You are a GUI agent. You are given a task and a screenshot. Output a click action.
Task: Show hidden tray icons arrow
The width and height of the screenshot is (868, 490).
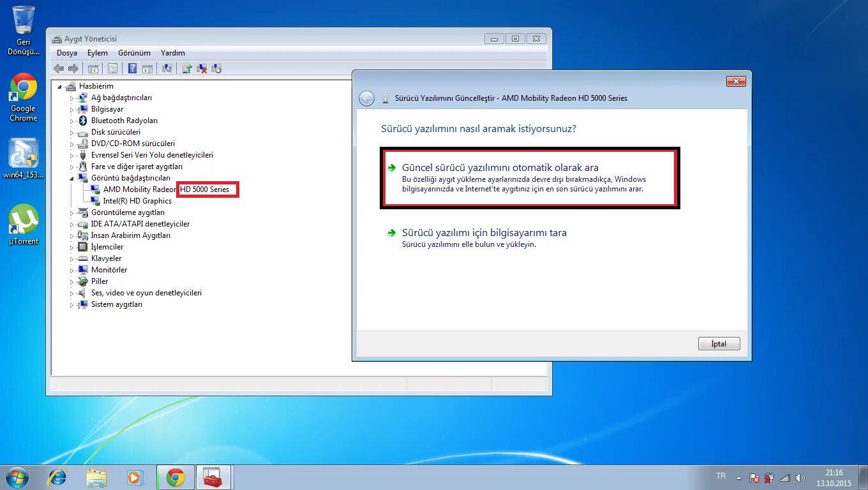click(739, 478)
